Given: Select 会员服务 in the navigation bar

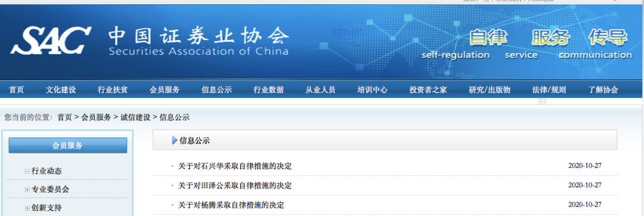Looking at the screenshot, I should pyautogui.click(x=165, y=90).
